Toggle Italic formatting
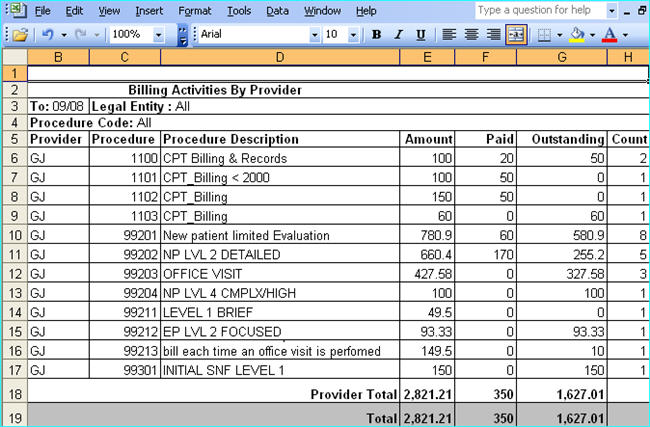Screen dimensions: 650x427 click(x=399, y=34)
